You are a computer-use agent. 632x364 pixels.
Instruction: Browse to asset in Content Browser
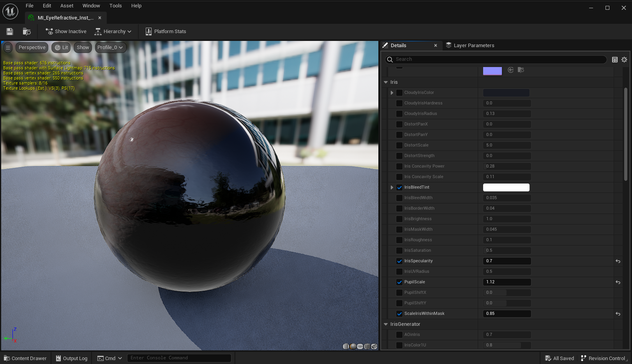tap(26, 32)
